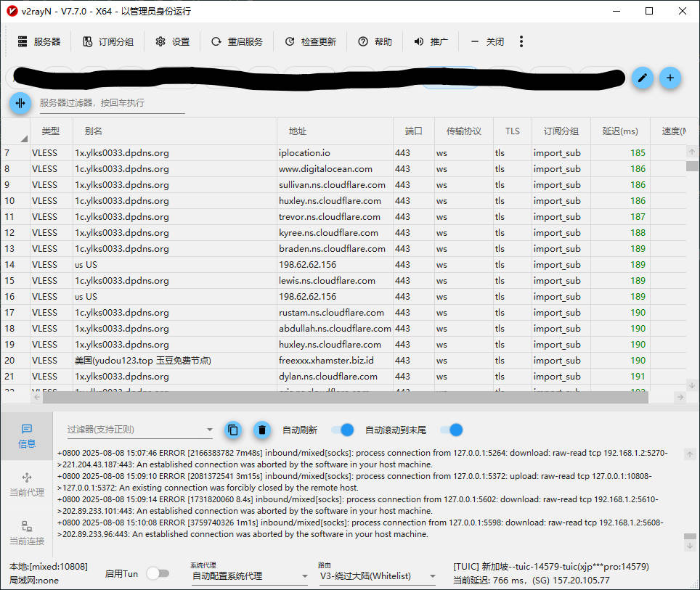
Task: Sort by the 端口 column header
Action: coord(413,131)
